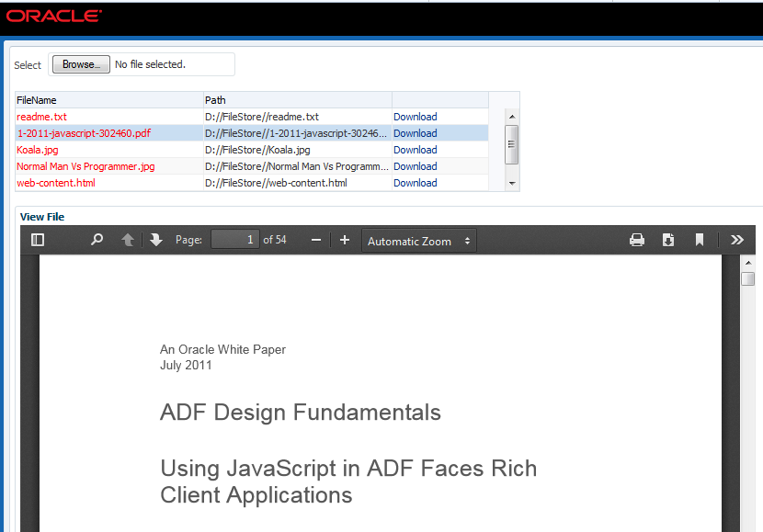Screen dimensions: 763x532
Task: Open the PDF viewer tools menu
Action: click(736, 240)
